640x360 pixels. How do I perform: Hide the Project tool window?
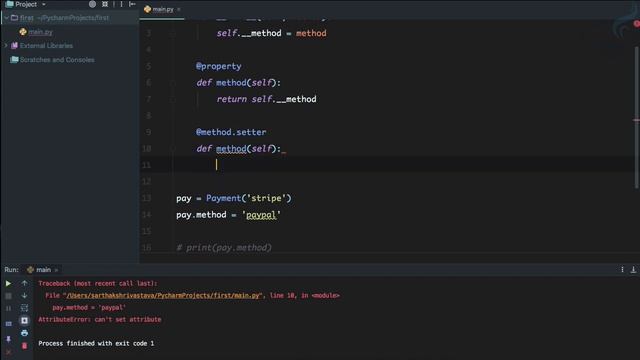[132, 4]
